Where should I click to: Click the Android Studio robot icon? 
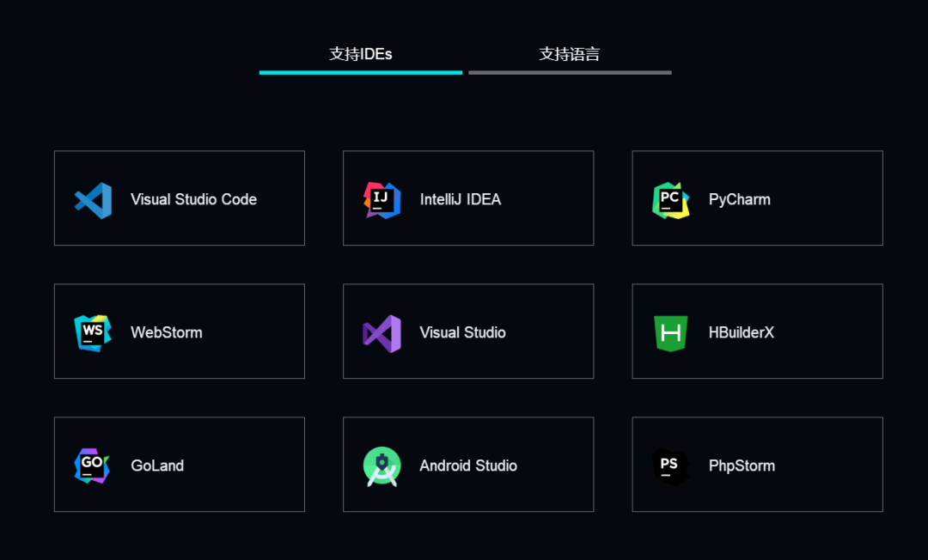coord(382,465)
